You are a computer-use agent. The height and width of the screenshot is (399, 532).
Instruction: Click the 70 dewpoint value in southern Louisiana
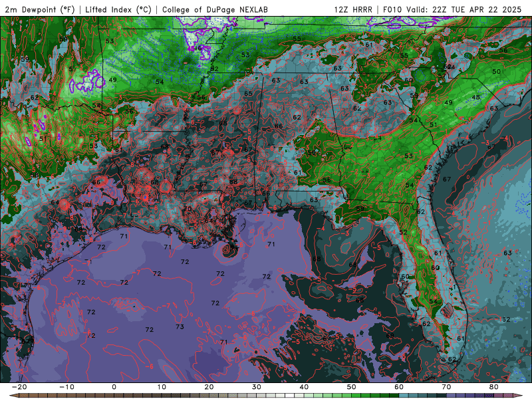pos(188,209)
